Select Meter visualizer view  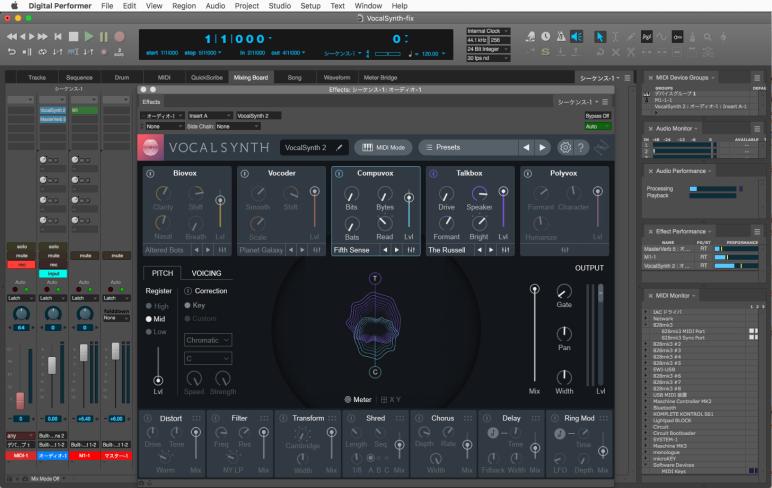(x=358, y=399)
